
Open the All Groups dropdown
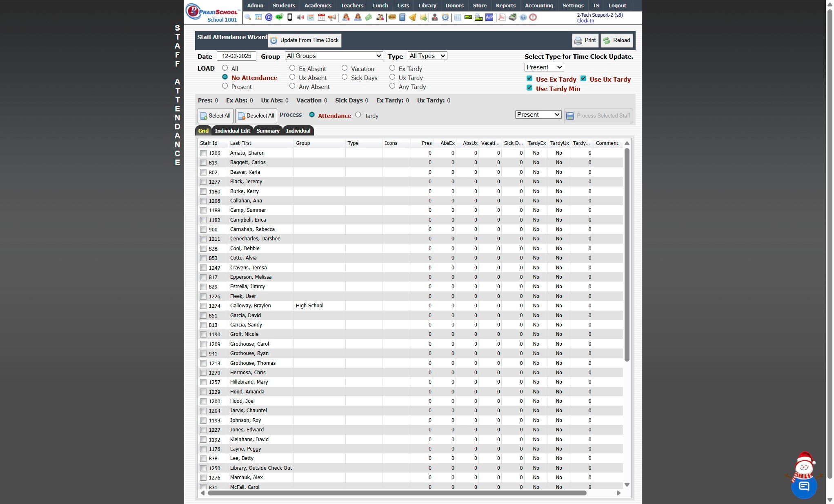click(334, 56)
